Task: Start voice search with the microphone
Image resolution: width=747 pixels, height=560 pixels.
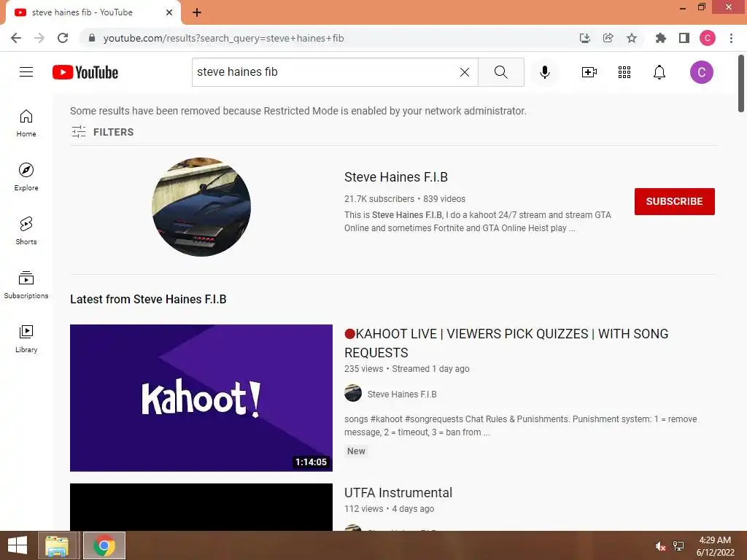Action: [x=544, y=72]
